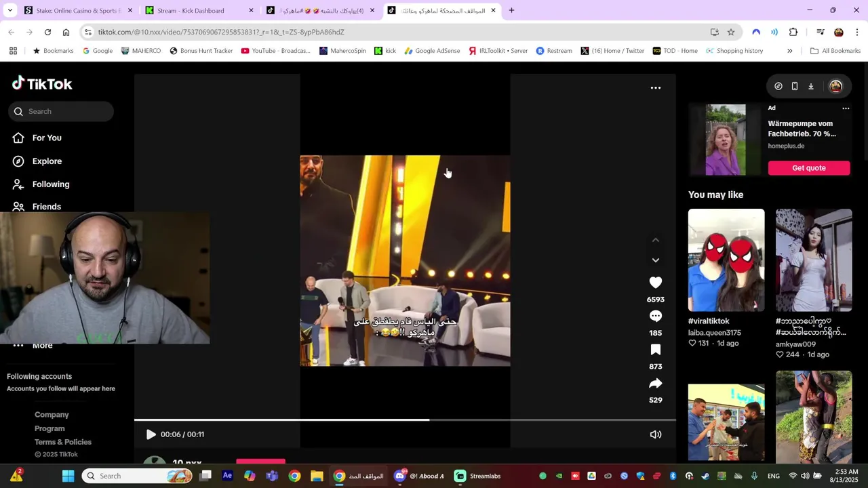The height and width of the screenshot is (488, 868).
Task: Click the address bar URL
Action: pos(221,32)
